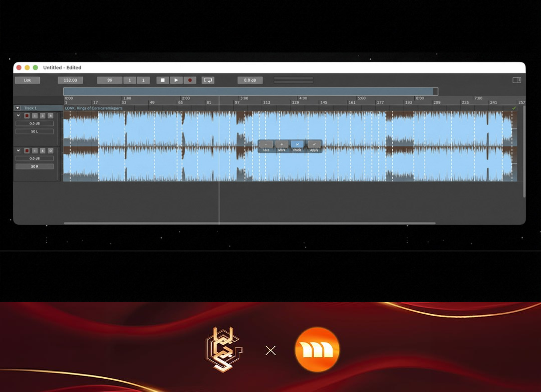Click the vertical scrollbar beside the waveform
Viewport: 541px width, 392px height.
tap(524, 151)
